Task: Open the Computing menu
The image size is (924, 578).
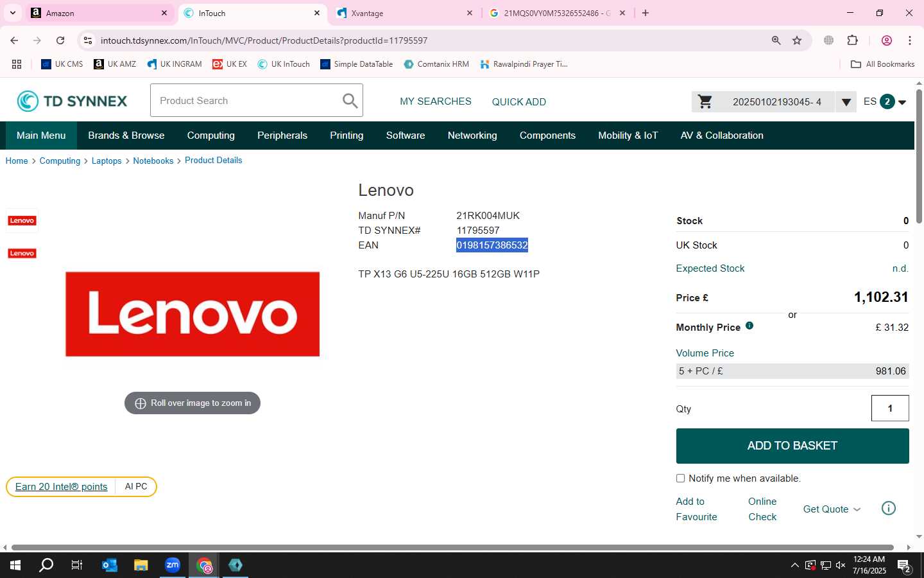Action: point(211,136)
